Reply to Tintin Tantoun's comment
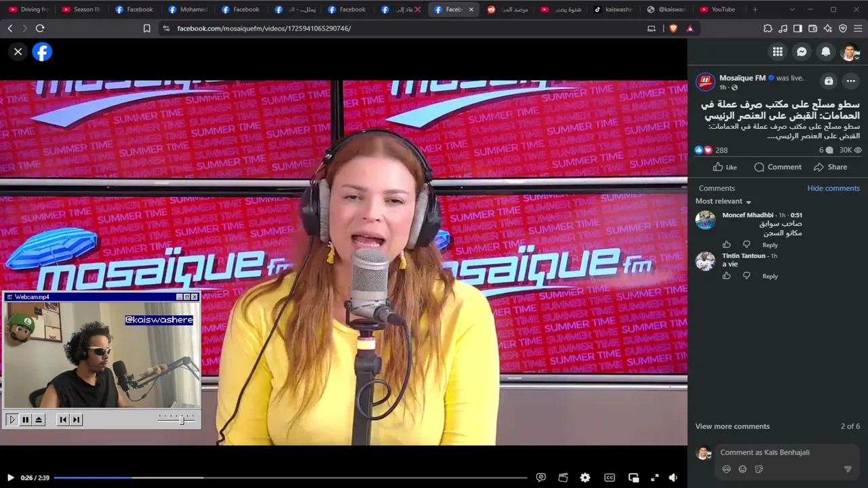This screenshot has height=488, width=868. (770, 277)
